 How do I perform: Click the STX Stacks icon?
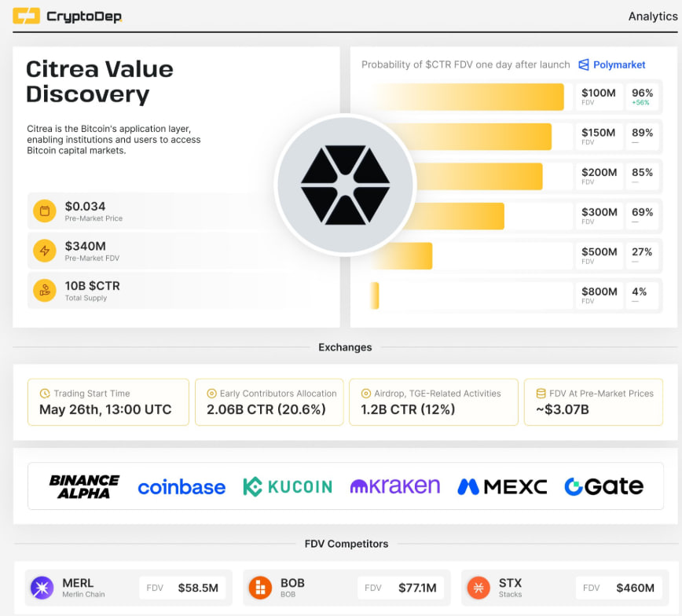(478, 588)
